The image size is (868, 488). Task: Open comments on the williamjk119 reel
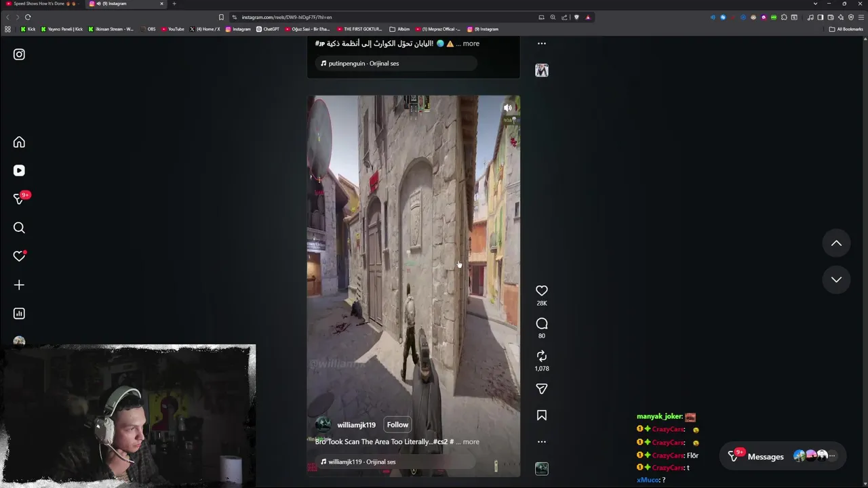pyautogui.click(x=541, y=323)
